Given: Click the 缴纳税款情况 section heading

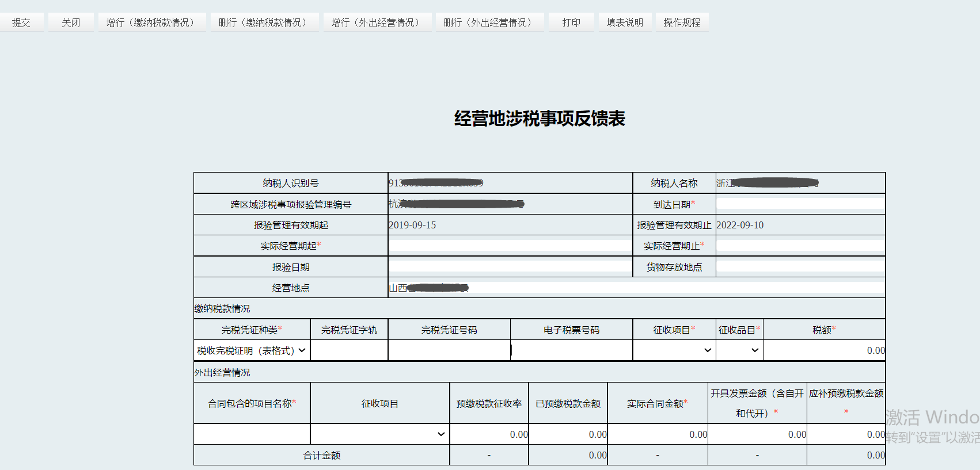Looking at the screenshot, I should point(222,308).
